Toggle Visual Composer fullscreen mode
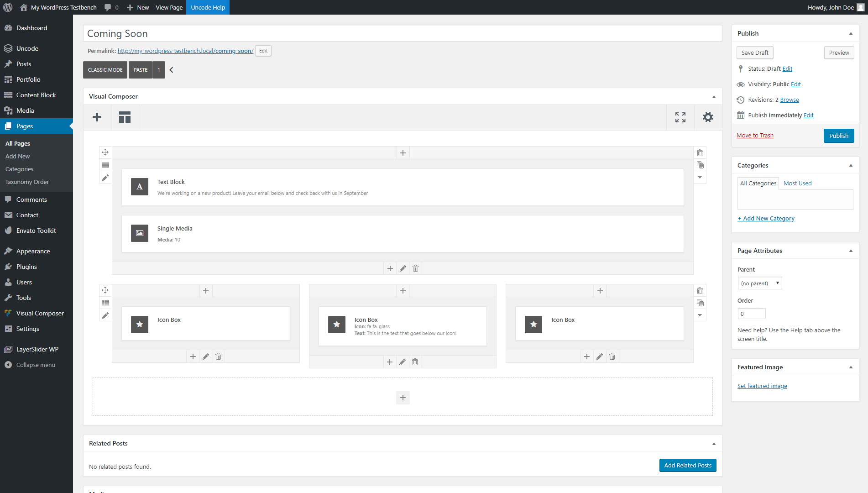This screenshot has width=868, height=493. (x=680, y=117)
